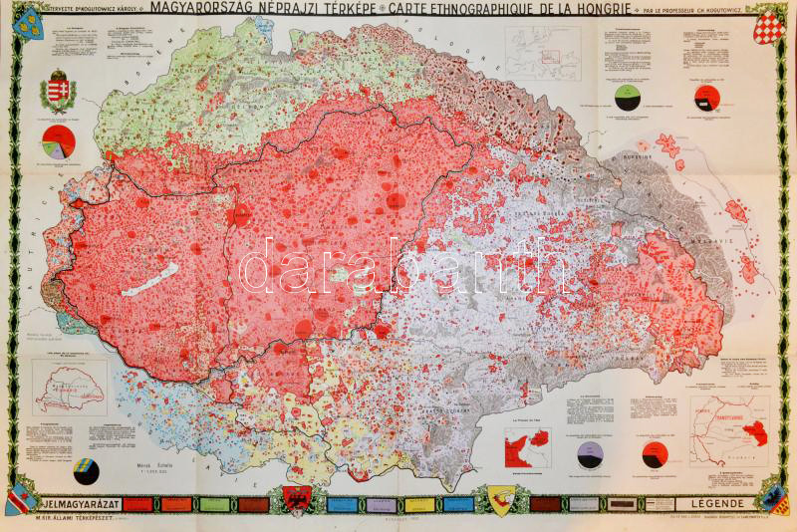Select the green and black pie chart
This screenshot has height=532, width=797.
point(624,97)
